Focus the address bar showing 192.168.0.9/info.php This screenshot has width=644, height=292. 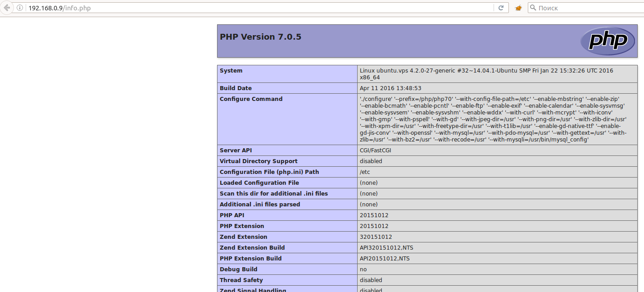point(259,8)
